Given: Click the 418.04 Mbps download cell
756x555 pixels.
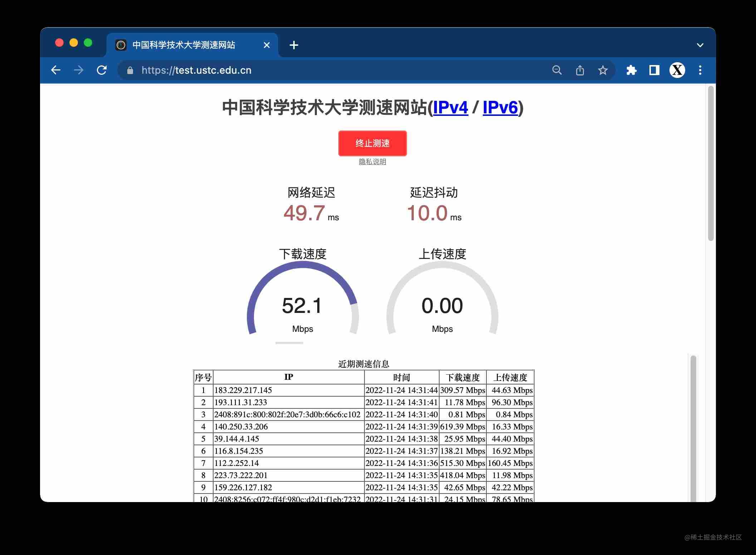Looking at the screenshot, I should (462, 475).
